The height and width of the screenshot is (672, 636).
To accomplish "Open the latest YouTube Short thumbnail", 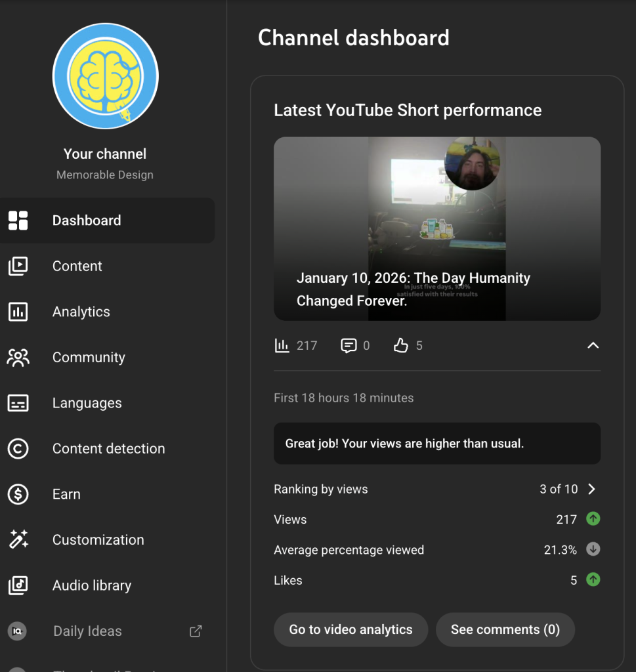I will click(x=436, y=228).
